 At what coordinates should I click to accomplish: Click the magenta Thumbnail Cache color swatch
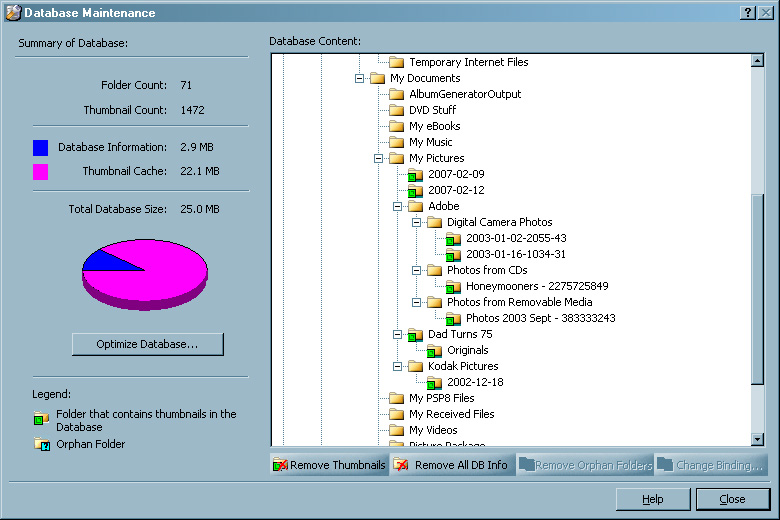pos(40,172)
